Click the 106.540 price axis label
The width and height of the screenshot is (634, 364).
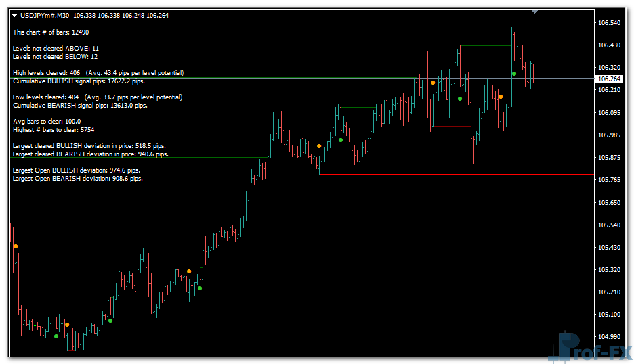click(610, 23)
